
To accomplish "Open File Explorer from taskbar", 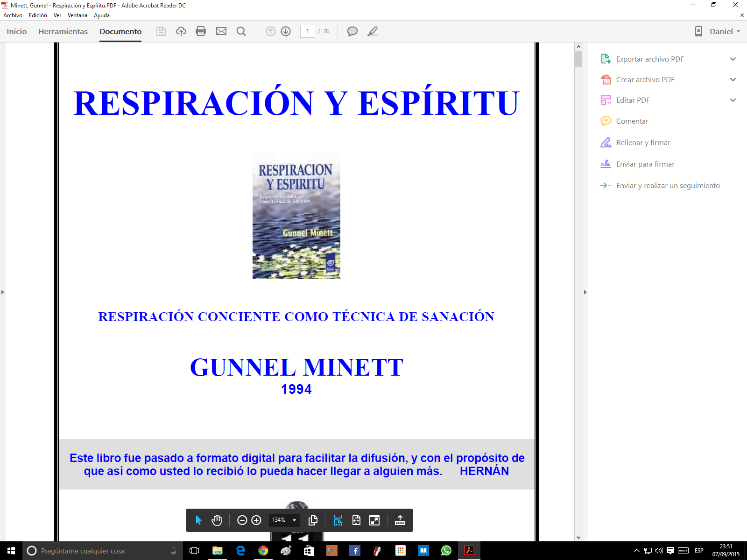I will pyautogui.click(x=218, y=551).
